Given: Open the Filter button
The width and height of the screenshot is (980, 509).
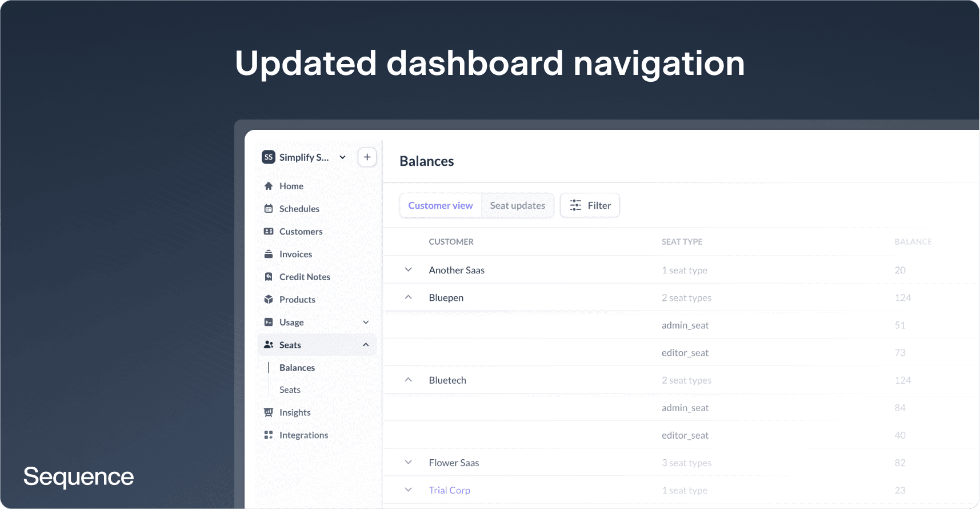Looking at the screenshot, I should (x=590, y=205).
